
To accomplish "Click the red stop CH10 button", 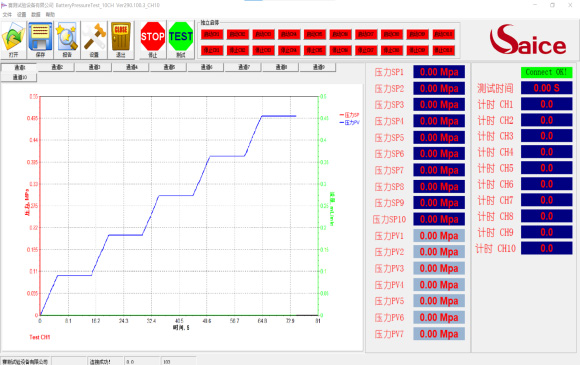I will click(x=444, y=50).
